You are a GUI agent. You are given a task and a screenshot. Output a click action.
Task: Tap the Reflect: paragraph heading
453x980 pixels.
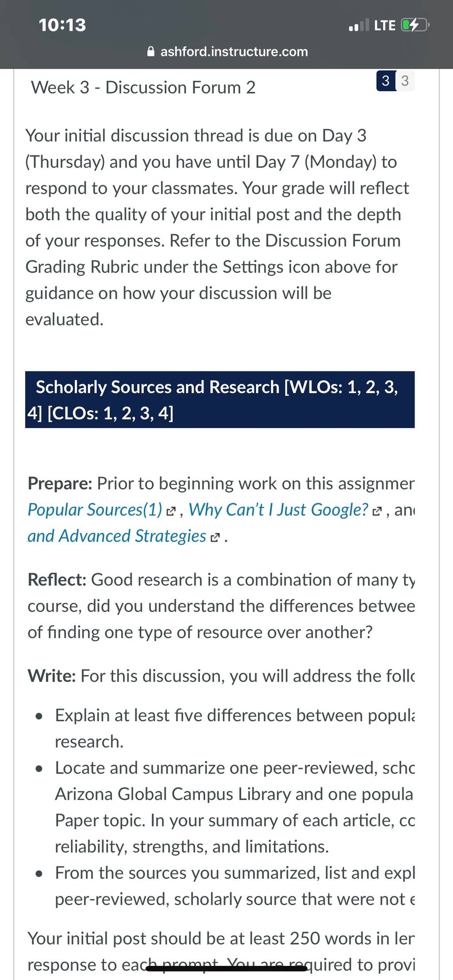click(57, 580)
